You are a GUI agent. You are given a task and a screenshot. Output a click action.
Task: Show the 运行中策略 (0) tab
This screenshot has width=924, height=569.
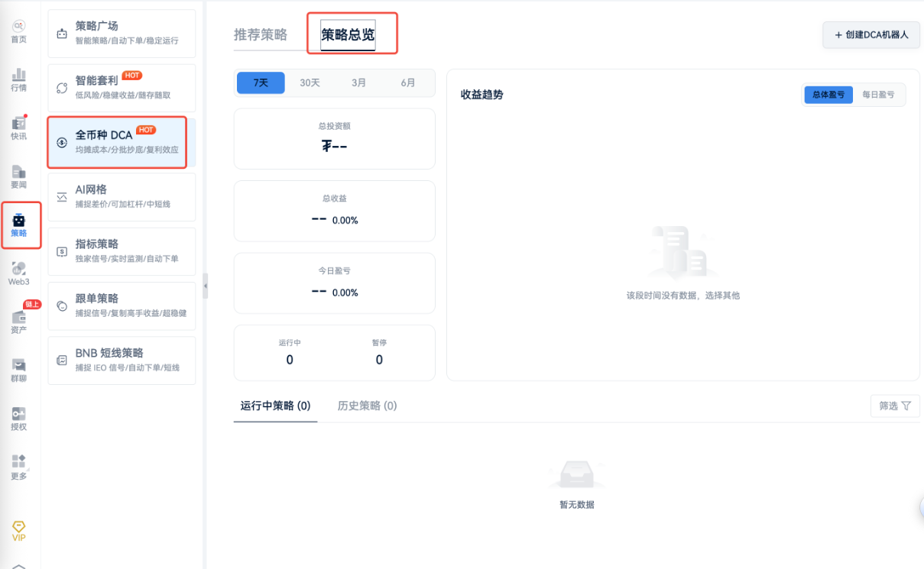point(275,406)
